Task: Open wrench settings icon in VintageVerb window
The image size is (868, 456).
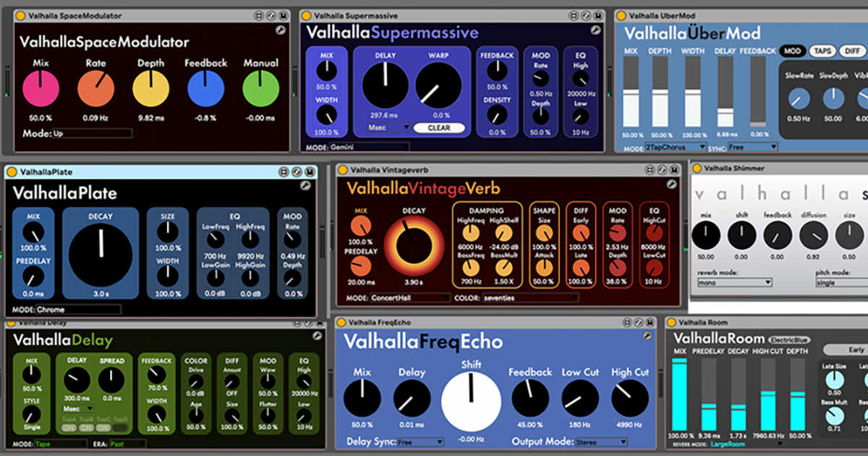Action: click(671, 185)
